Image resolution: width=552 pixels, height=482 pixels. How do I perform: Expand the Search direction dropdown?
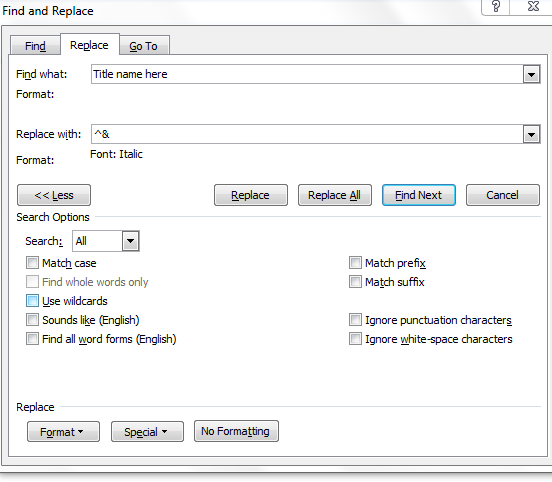131,241
